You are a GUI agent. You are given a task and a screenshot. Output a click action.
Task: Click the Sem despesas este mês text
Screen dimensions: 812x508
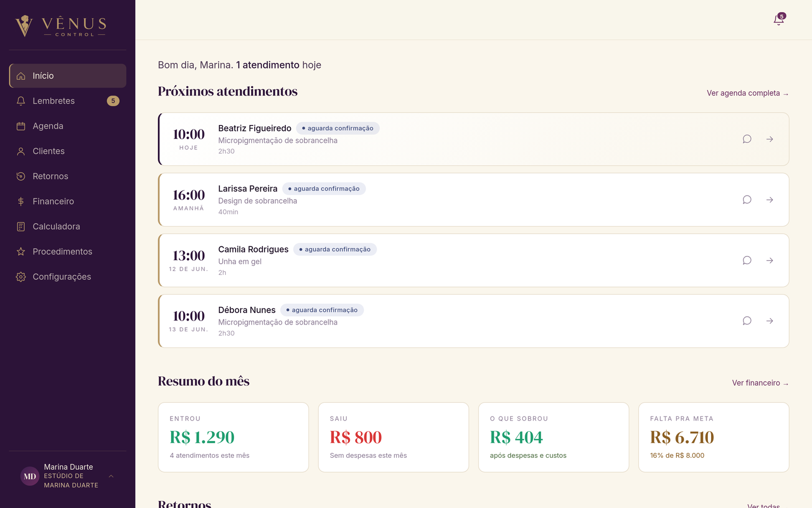[368, 456]
